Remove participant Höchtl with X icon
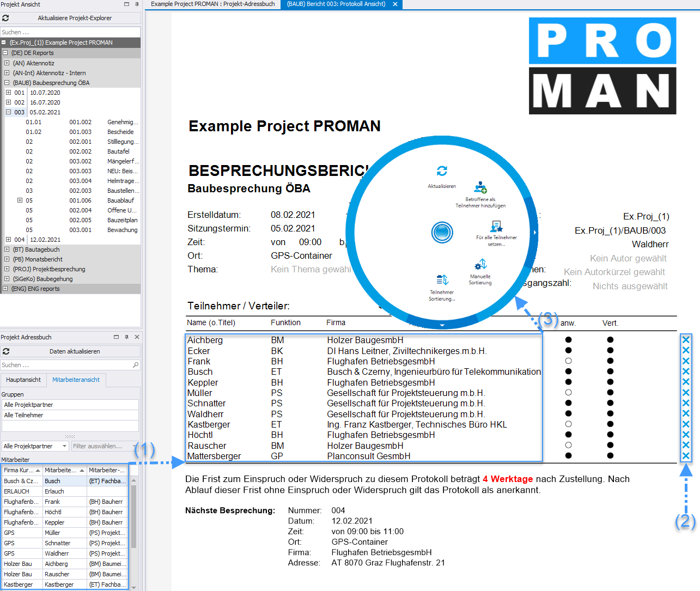This screenshot has width=700, height=591. [x=686, y=435]
